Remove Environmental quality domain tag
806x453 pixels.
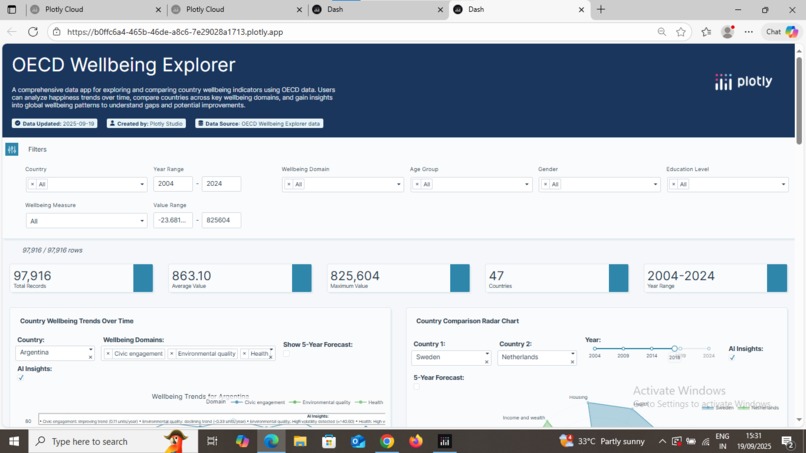coord(172,354)
